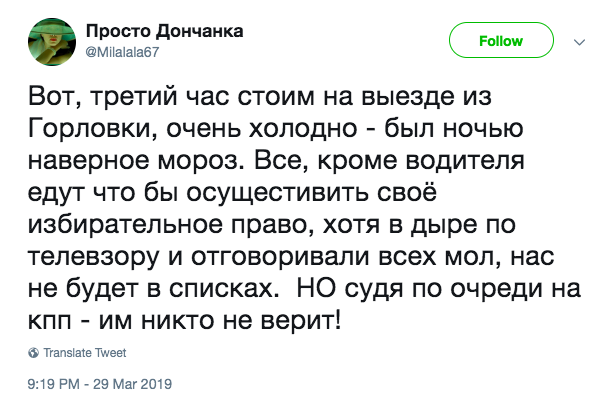Screen dimensions: 616x396
Task: Click the 29 Mar 2019 date
Action: point(132,384)
